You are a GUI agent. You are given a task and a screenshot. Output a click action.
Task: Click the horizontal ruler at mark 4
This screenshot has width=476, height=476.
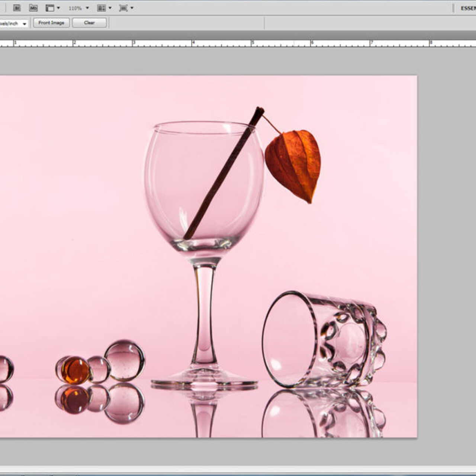coord(193,44)
